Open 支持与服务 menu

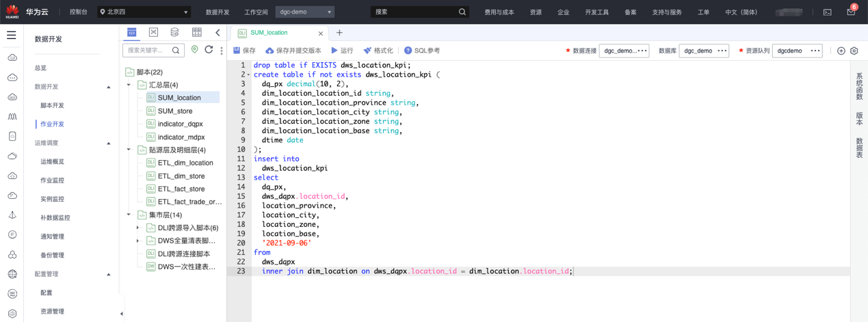tap(667, 12)
